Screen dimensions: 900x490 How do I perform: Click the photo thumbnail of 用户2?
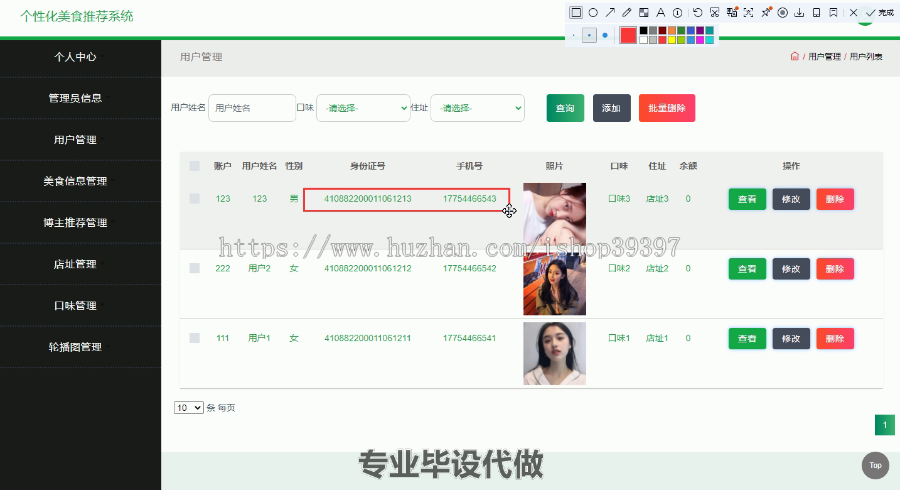point(554,283)
